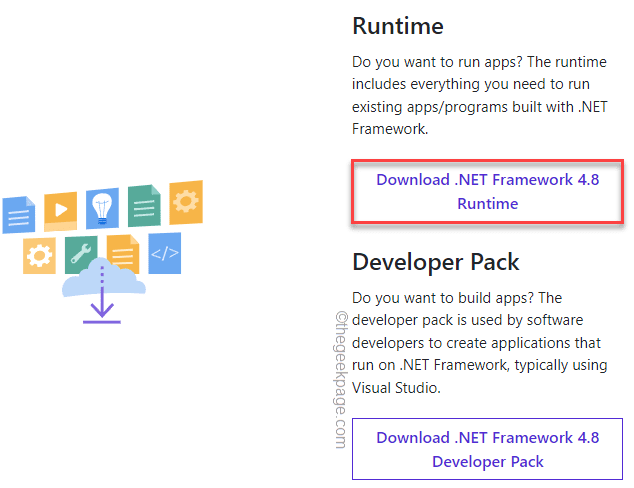Click Download .NET Framework 4.8 Runtime button
The image size is (634, 488).
click(487, 192)
